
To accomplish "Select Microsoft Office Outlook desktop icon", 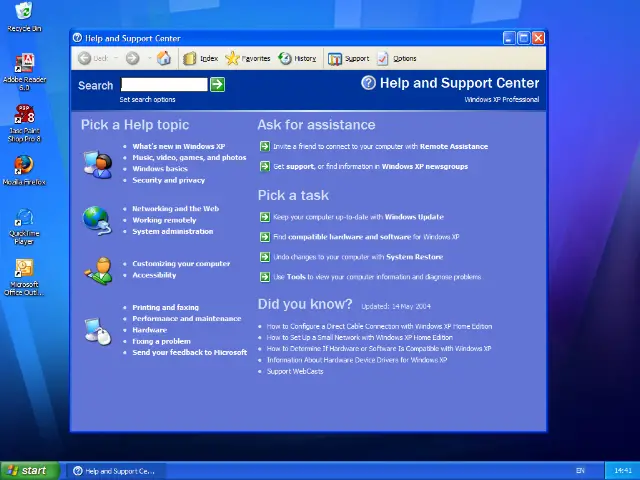I will click(24, 277).
